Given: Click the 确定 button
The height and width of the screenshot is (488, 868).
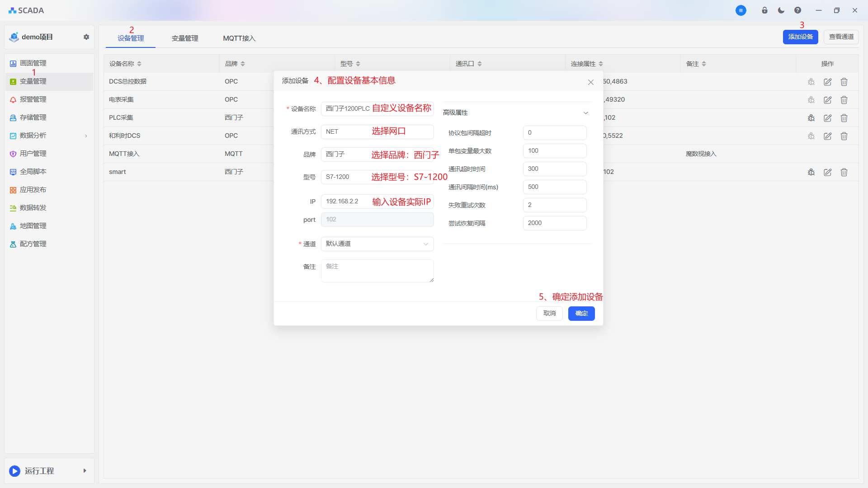Looking at the screenshot, I should 581,314.
